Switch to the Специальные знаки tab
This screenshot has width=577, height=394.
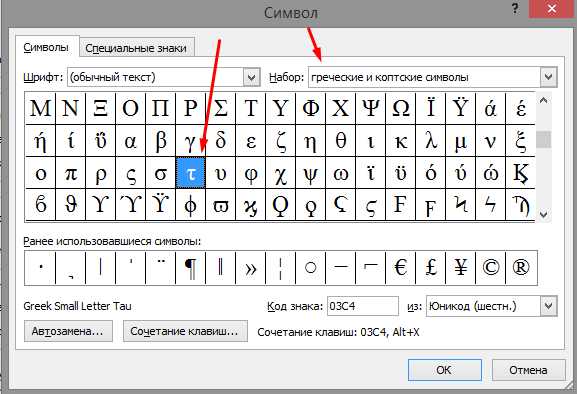tap(136, 48)
